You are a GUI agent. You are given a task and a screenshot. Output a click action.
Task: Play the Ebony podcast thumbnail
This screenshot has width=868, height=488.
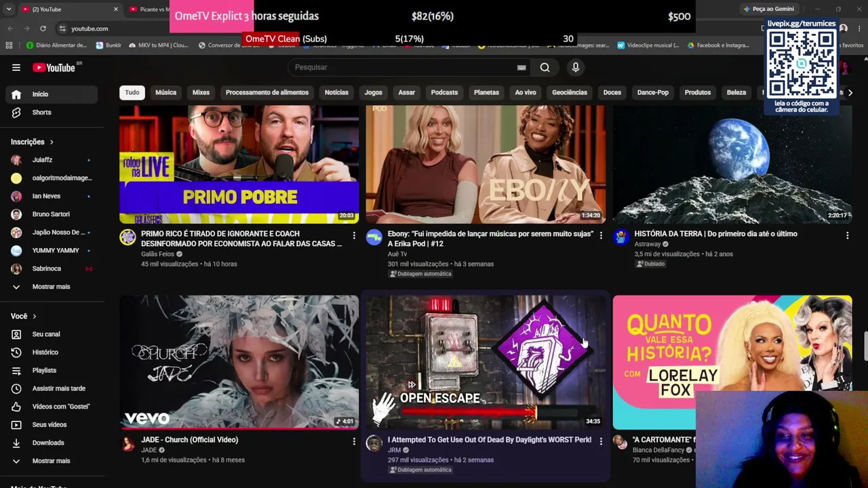tap(486, 165)
